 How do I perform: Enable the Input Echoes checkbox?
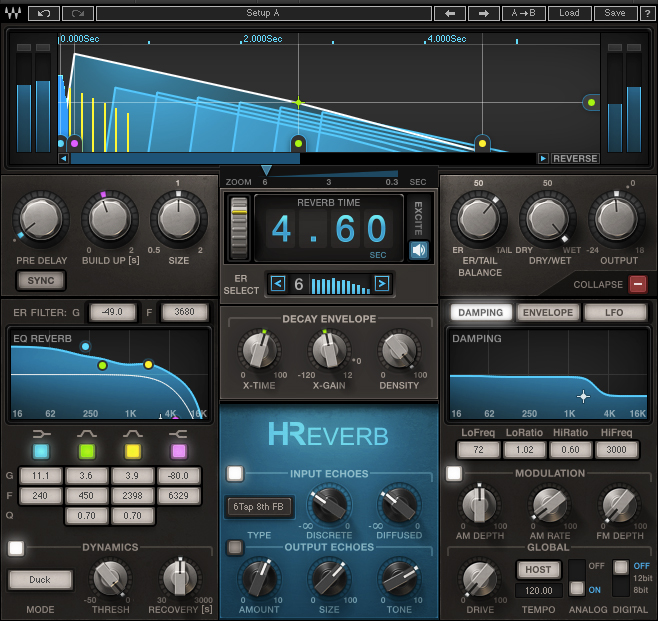tap(235, 473)
